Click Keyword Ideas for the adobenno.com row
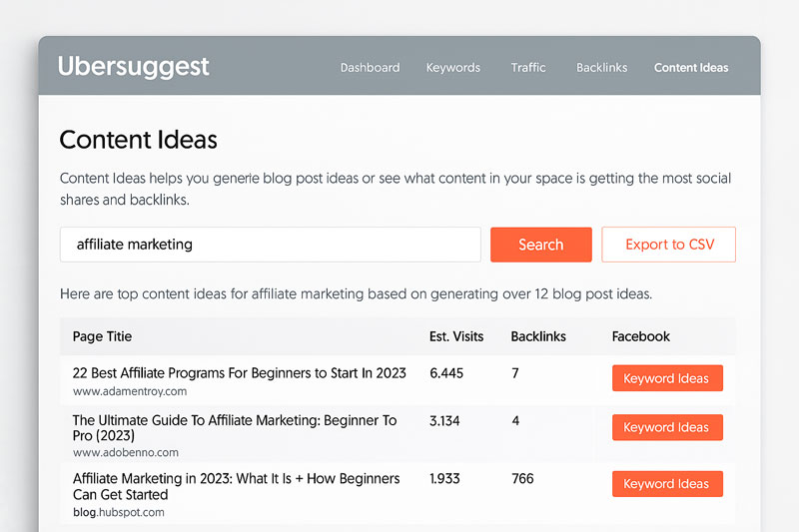Image resolution: width=799 pixels, height=532 pixels. [x=667, y=427]
